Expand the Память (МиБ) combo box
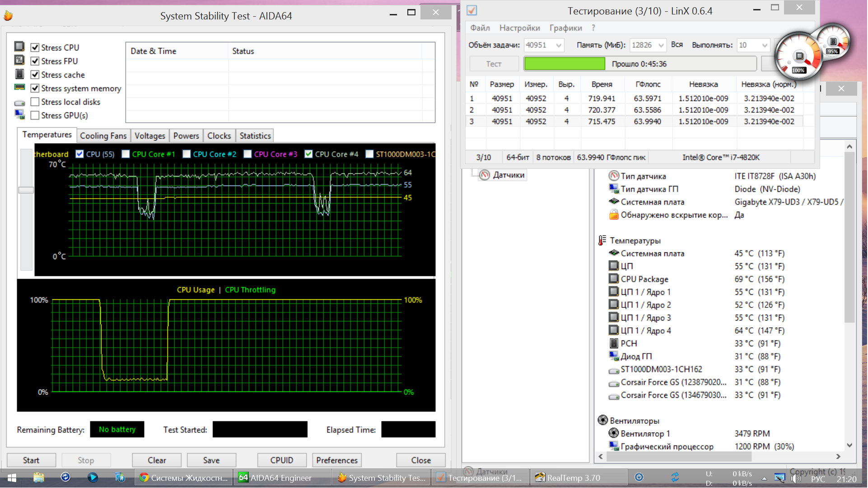This screenshot has width=868, height=488. tap(661, 45)
